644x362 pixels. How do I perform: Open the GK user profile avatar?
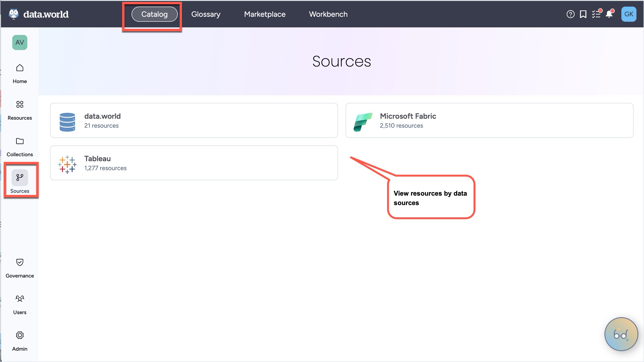[x=628, y=14]
